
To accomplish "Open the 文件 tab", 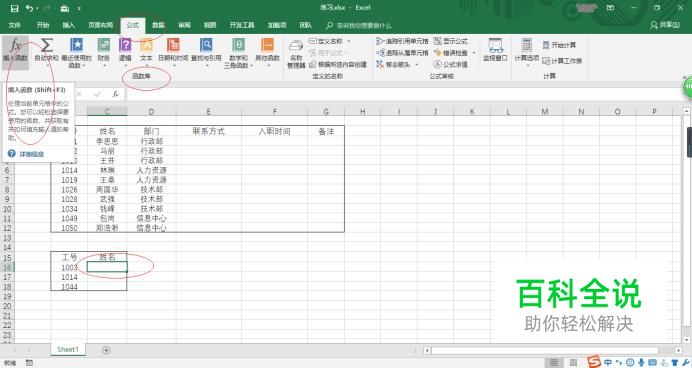I will 15,25.
